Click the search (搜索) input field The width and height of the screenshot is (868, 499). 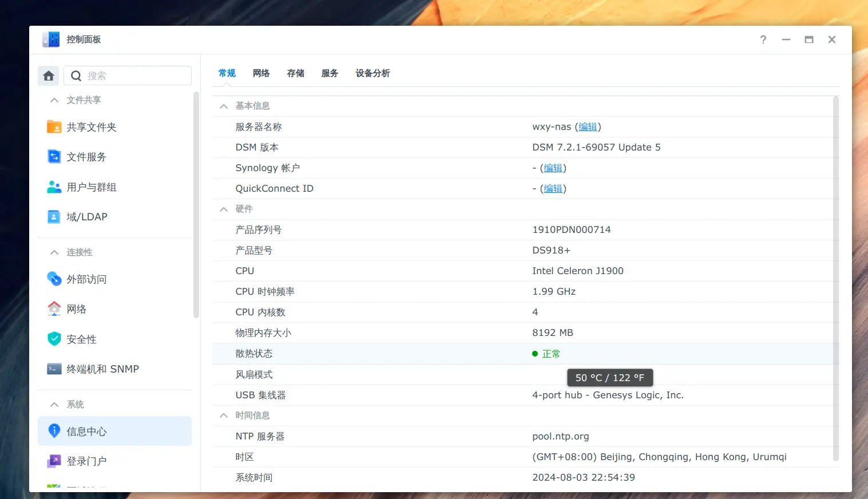pyautogui.click(x=136, y=76)
